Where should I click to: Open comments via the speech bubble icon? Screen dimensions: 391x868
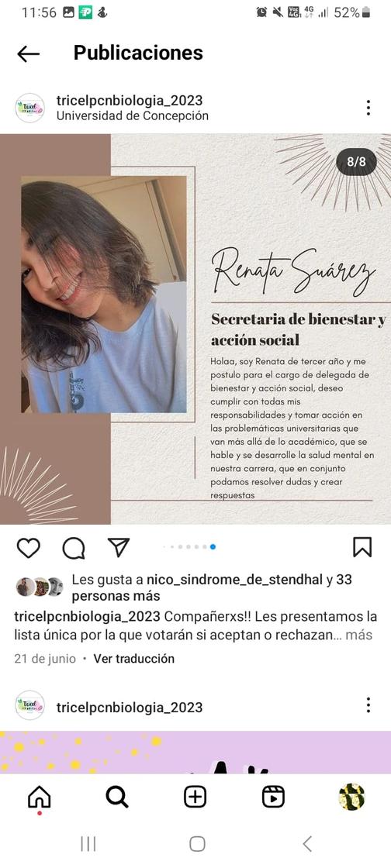coord(74,548)
